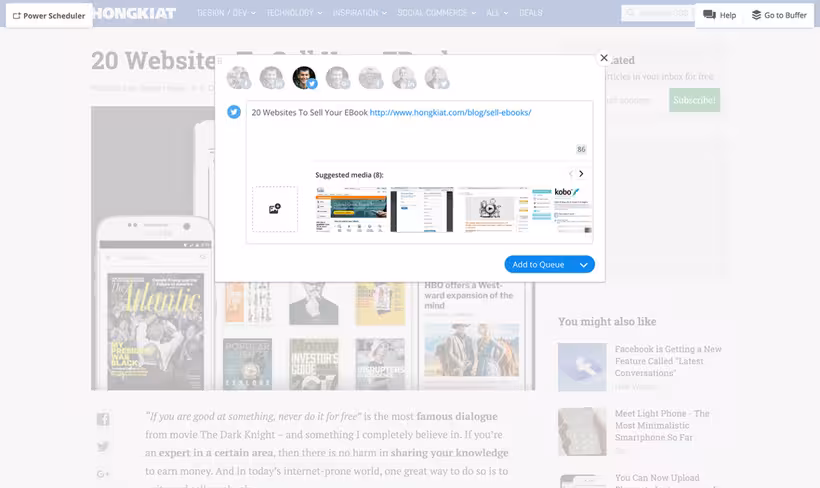Viewport: 820px width, 488px height.
Task: Select the first LinkedIn profile avatar
Action: (x=271, y=77)
